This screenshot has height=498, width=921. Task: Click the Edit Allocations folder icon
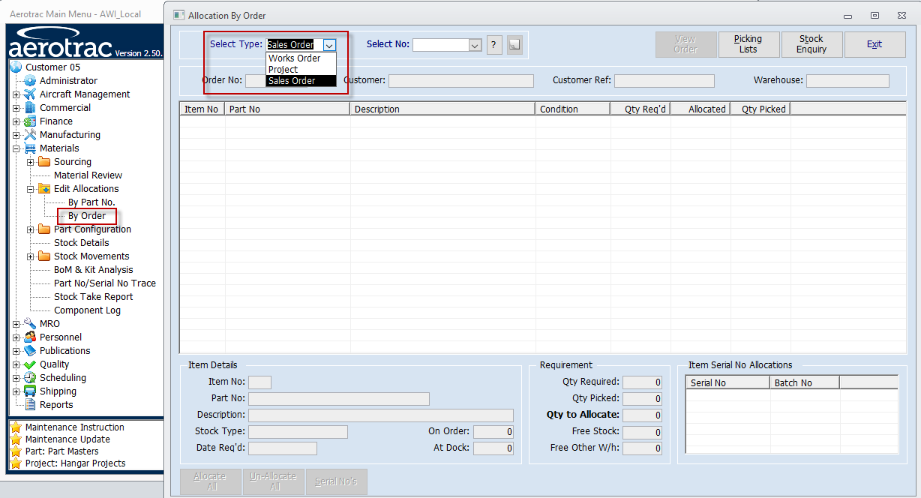tap(44, 189)
